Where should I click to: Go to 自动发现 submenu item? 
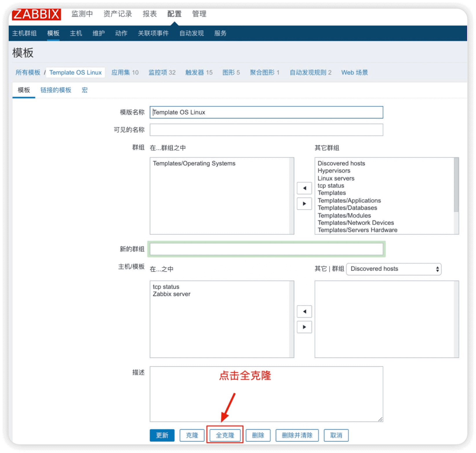[x=192, y=33]
